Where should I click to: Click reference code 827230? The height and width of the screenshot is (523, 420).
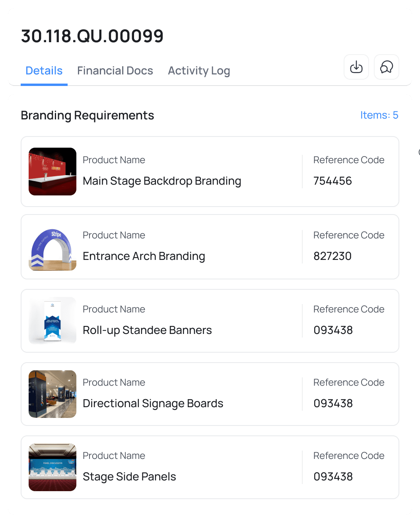tap(332, 256)
